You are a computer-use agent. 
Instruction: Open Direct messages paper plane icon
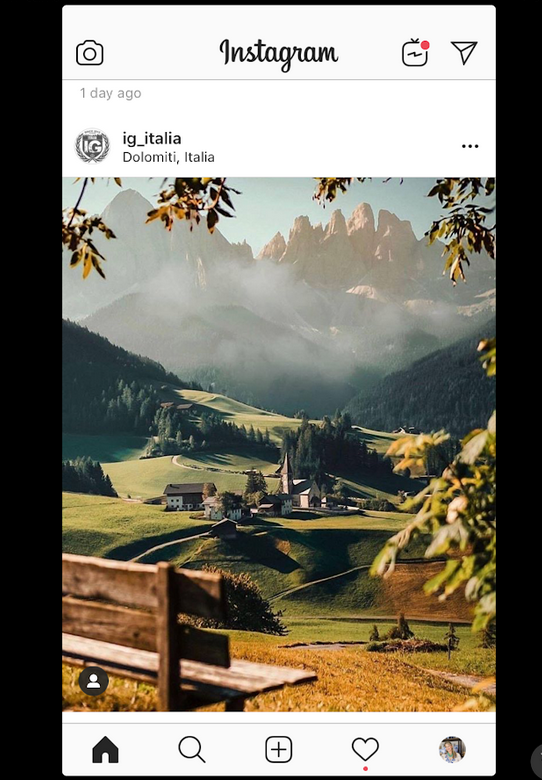tap(464, 52)
